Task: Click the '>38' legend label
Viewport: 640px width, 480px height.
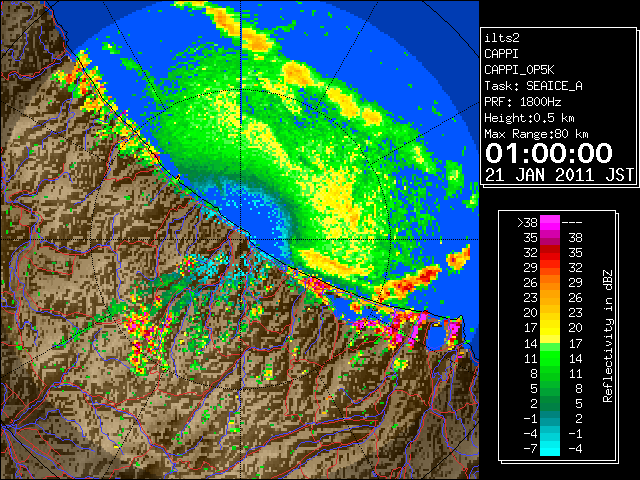Action: [527, 223]
